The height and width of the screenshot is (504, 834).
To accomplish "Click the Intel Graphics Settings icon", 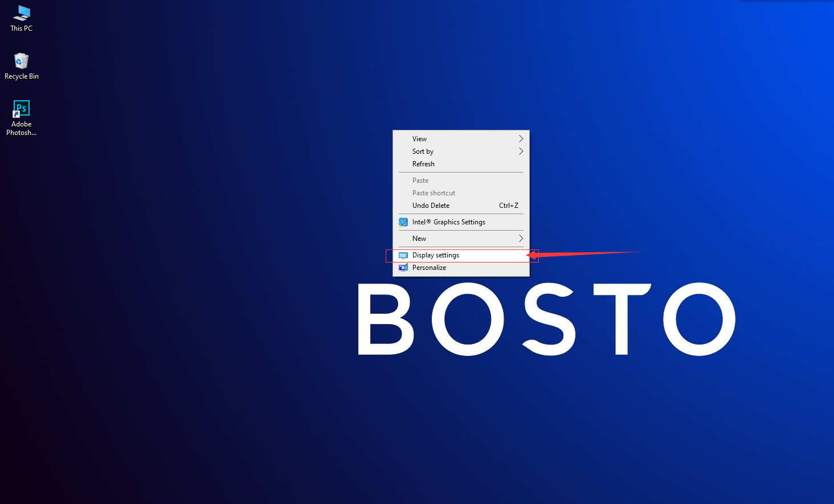I will click(x=403, y=222).
